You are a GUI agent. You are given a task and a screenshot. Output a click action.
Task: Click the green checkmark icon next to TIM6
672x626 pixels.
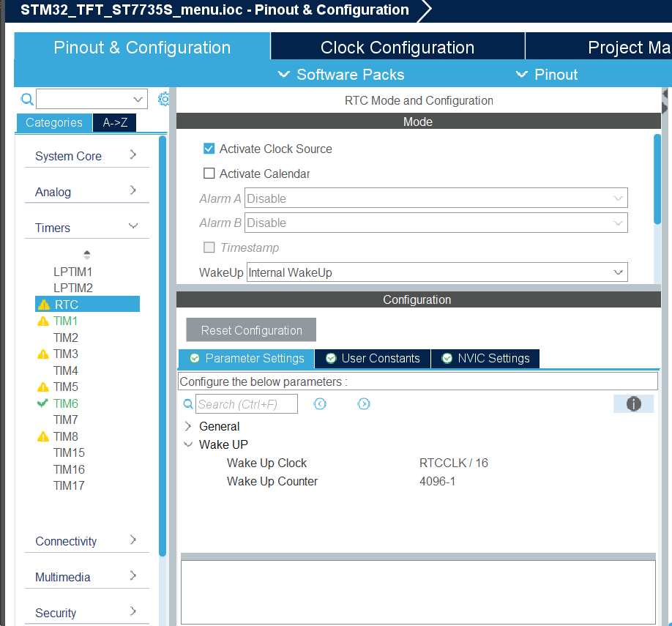click(42, 403)
